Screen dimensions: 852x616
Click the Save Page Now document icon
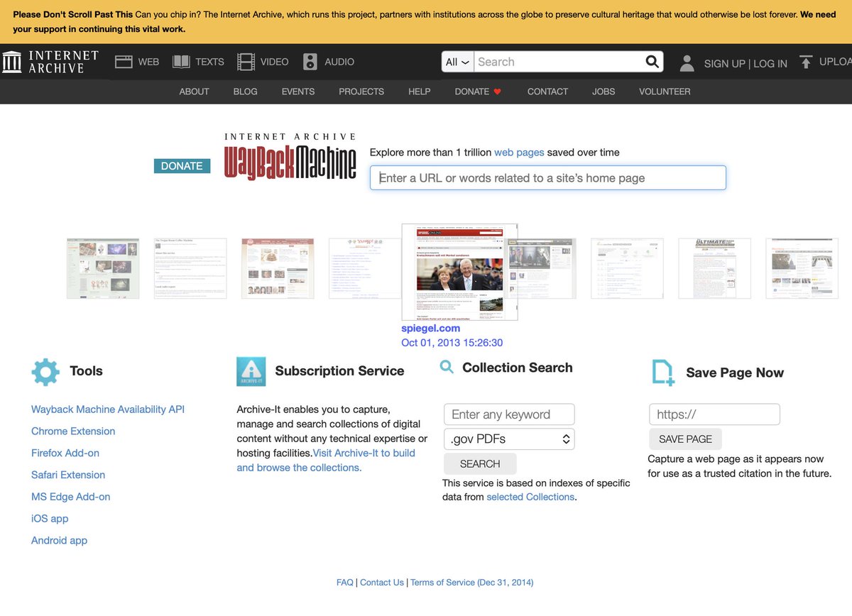pos(663,373)
